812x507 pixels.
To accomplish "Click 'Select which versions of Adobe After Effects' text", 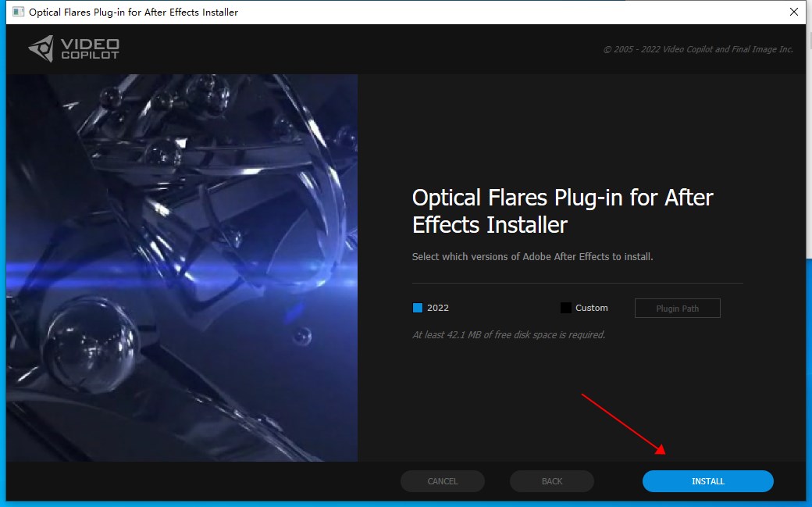I will pos(532,256).
